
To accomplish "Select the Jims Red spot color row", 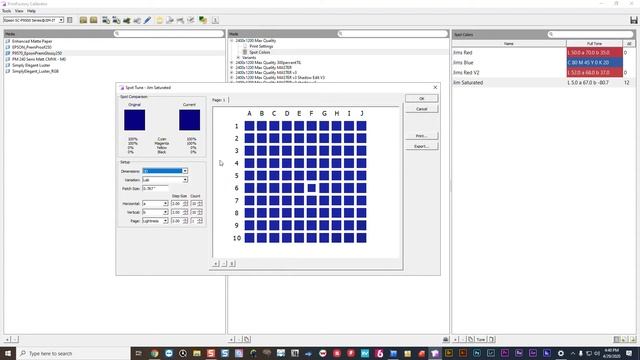I will (543, 53).
